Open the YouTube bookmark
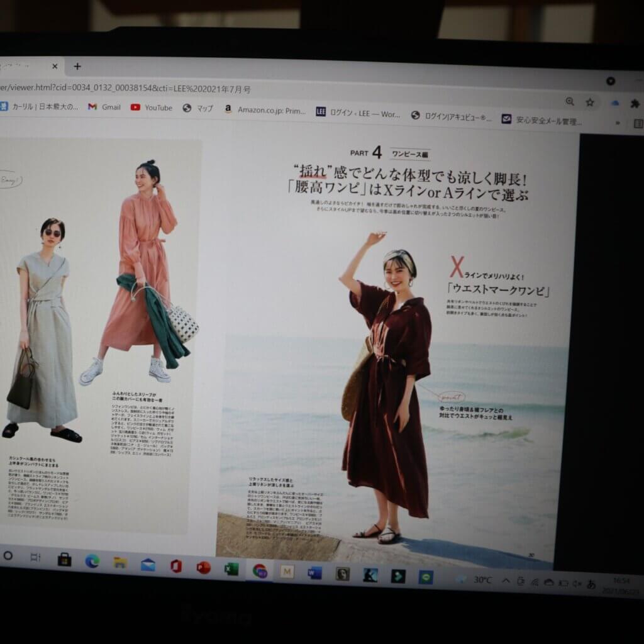The image size is (644, 644). tap(152, 108)
